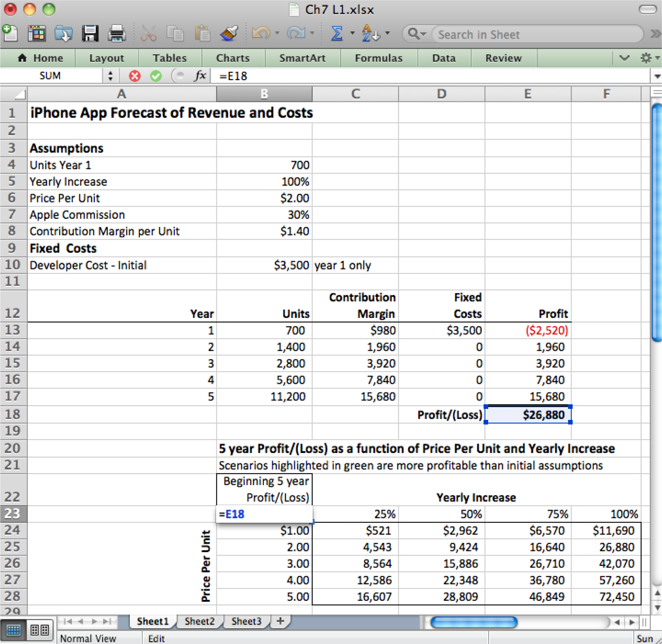Open the Formulas ribbon tab
Viewport: 662px width, 644px height.
tap(379, 58)
